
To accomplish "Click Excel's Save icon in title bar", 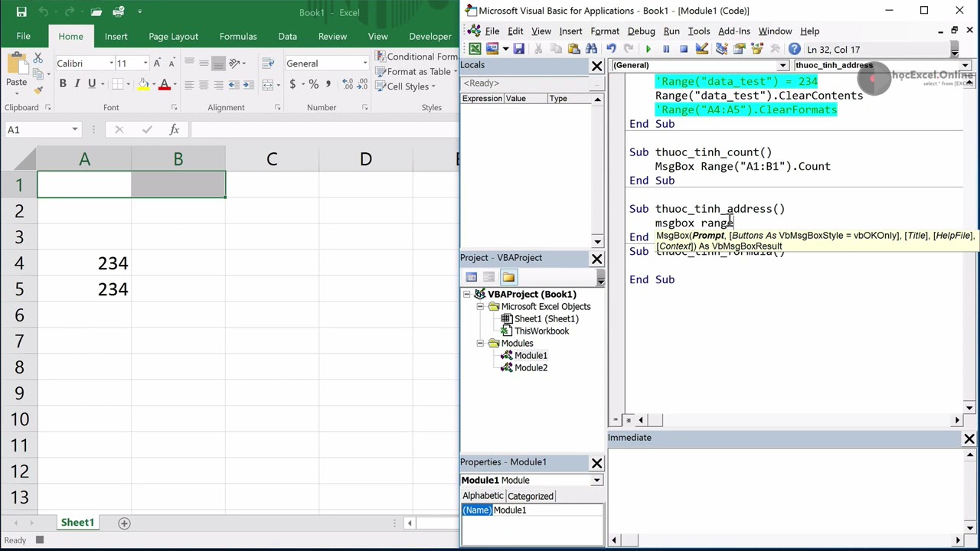I will click(21, 11).
